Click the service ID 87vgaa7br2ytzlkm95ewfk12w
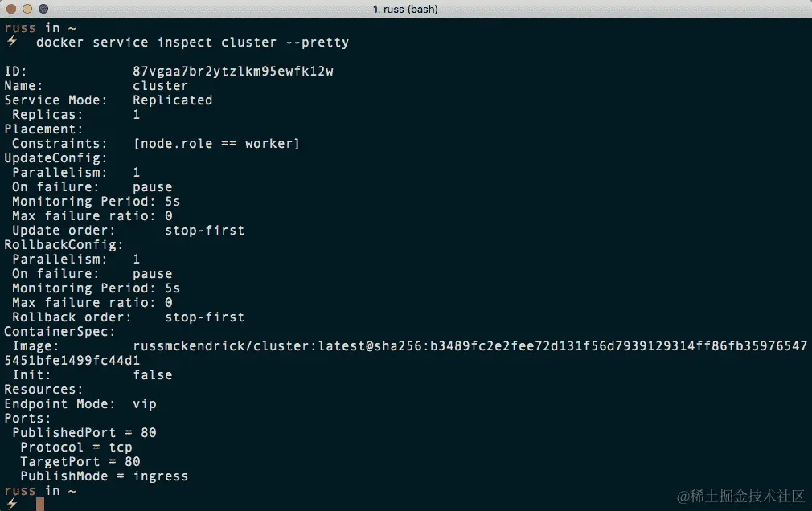 pos(233,72)
